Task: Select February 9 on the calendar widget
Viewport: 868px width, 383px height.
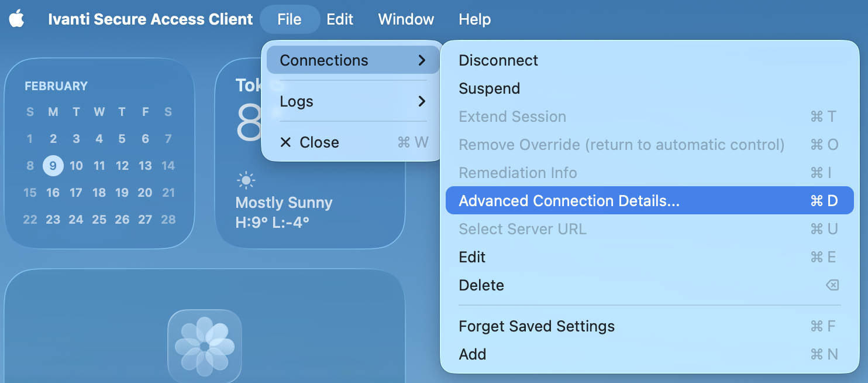Action: (53, 166)
